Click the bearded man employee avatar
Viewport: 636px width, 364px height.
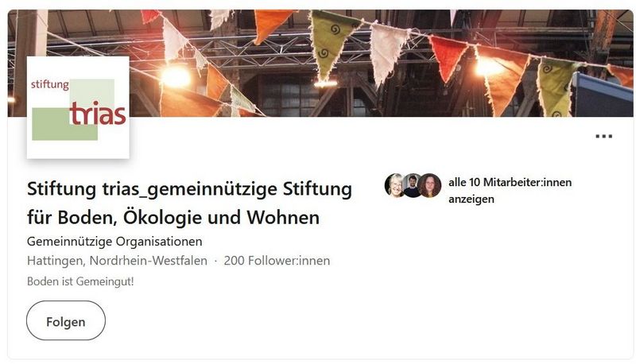click(412, 186)
